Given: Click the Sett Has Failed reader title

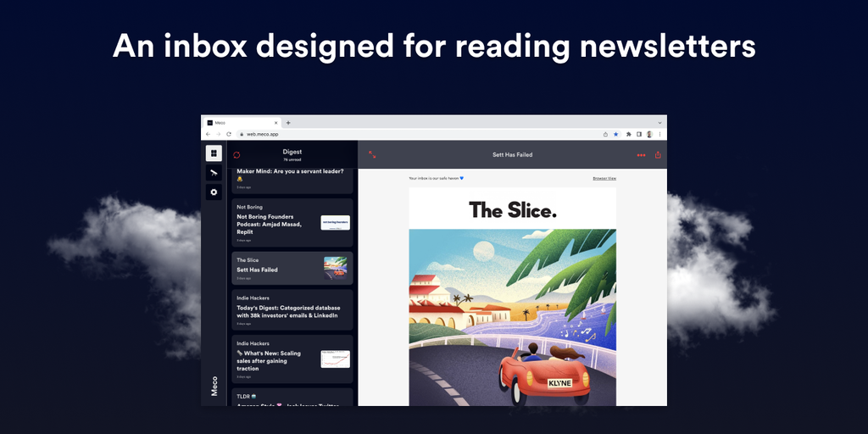Looking at the screenshot, I should point(513,155).
